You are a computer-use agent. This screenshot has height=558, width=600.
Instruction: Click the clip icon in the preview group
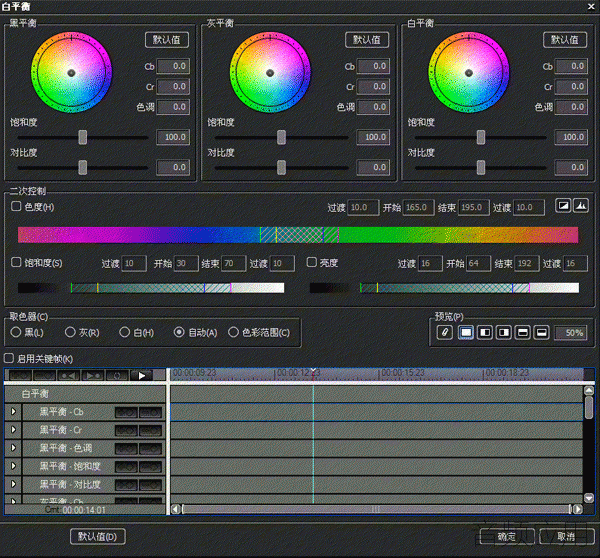(x=445, y=332)
